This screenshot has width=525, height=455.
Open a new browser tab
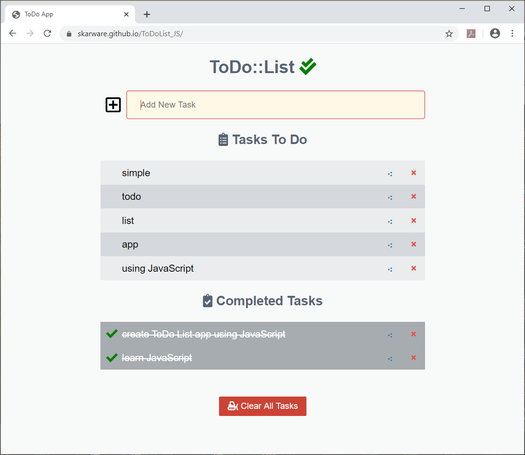[147, 14]
